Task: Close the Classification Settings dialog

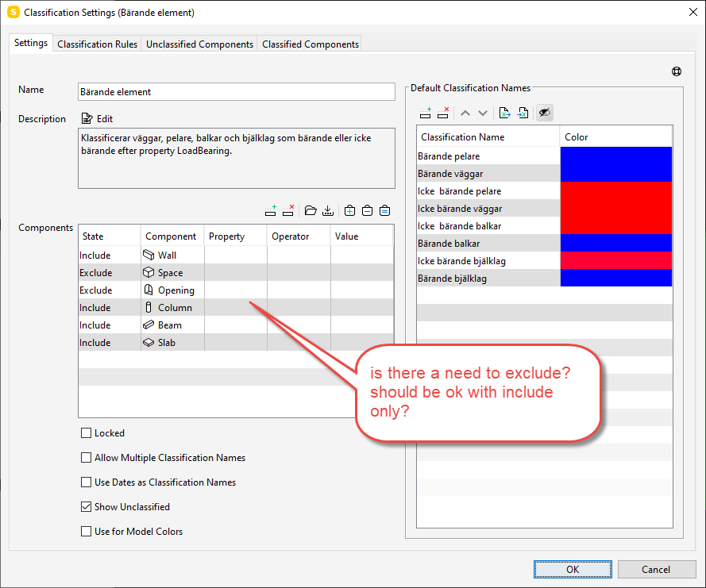Action: [693, 12]
